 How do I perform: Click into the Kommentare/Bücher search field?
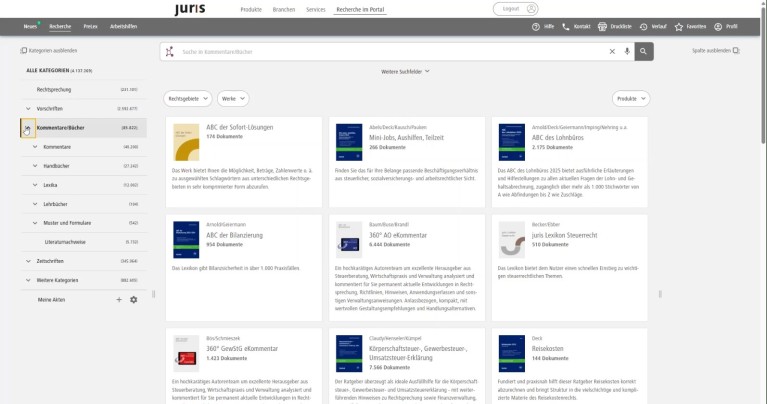[x=390, y=51]
